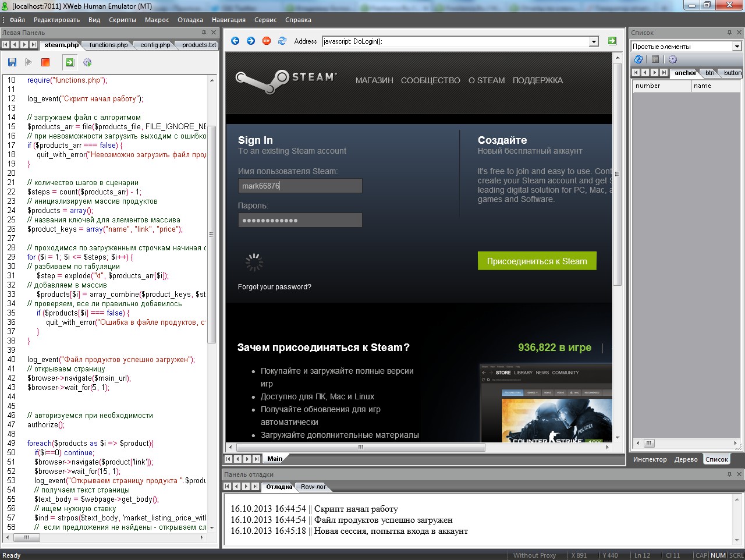Run the script with the gray play icon
745x560 pixels.
(x=28, y=62)
